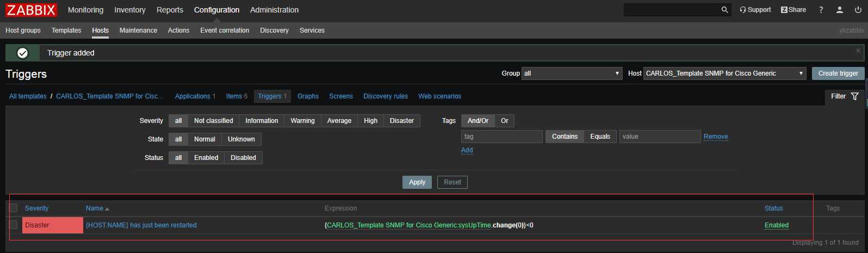Select State Normal option
868x253 pixels.
pyautogui.click(x=204, y=139)
